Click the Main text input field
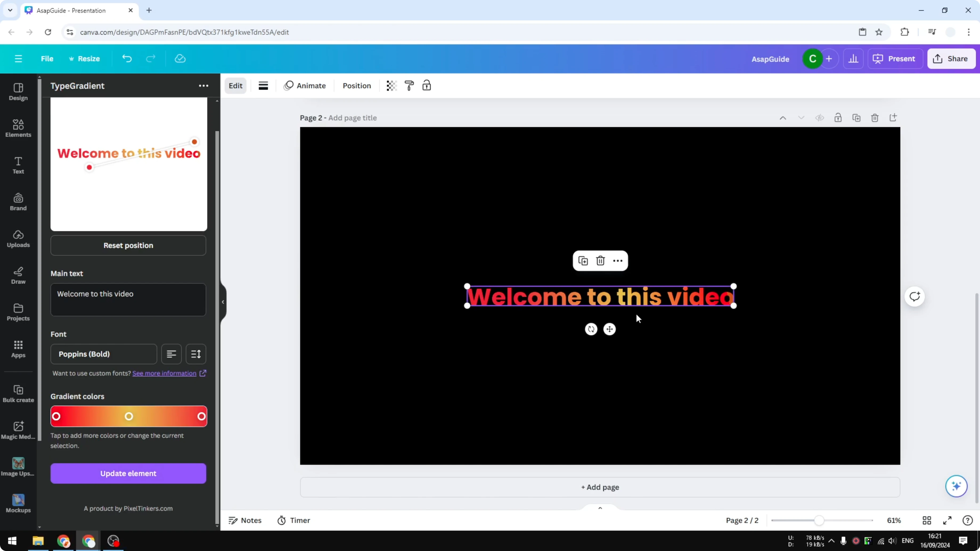 click(x=128, y=300)
